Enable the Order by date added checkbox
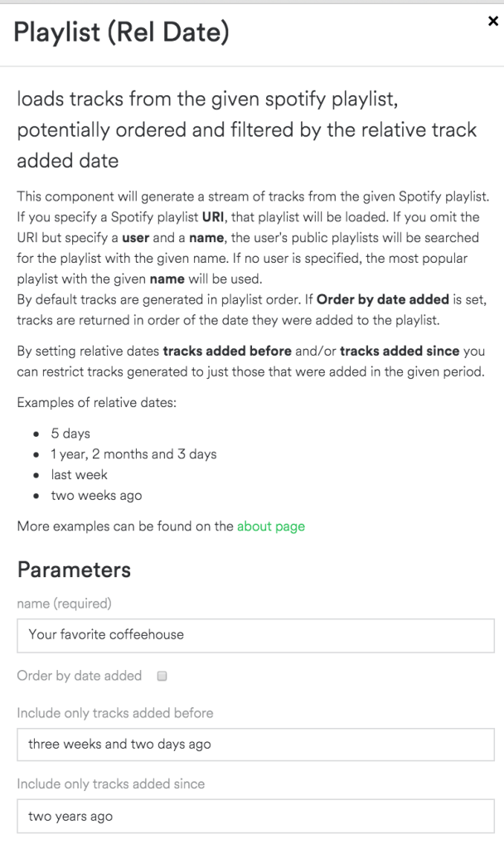The height and width of the screenshot is (849, 504). [162, 676]
